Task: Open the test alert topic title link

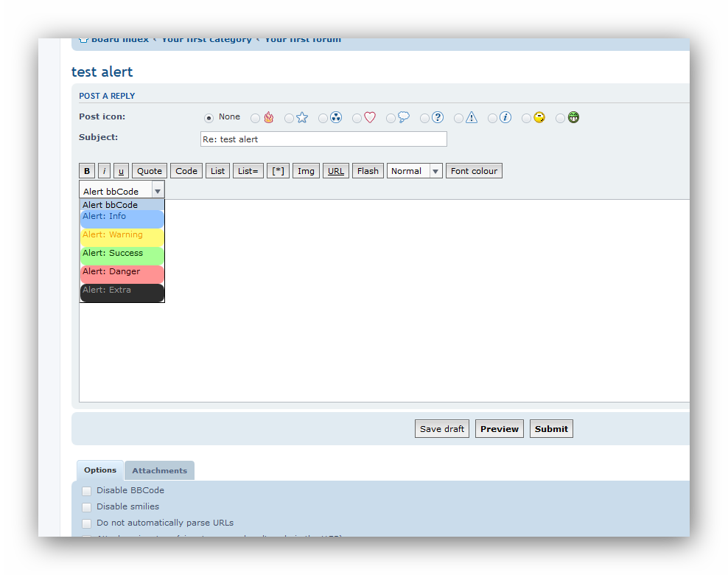Action: (x=102, y=72)
